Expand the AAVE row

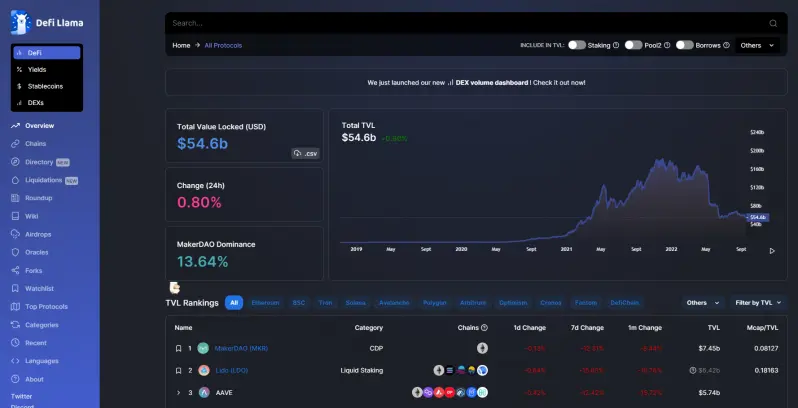(179, 392)
